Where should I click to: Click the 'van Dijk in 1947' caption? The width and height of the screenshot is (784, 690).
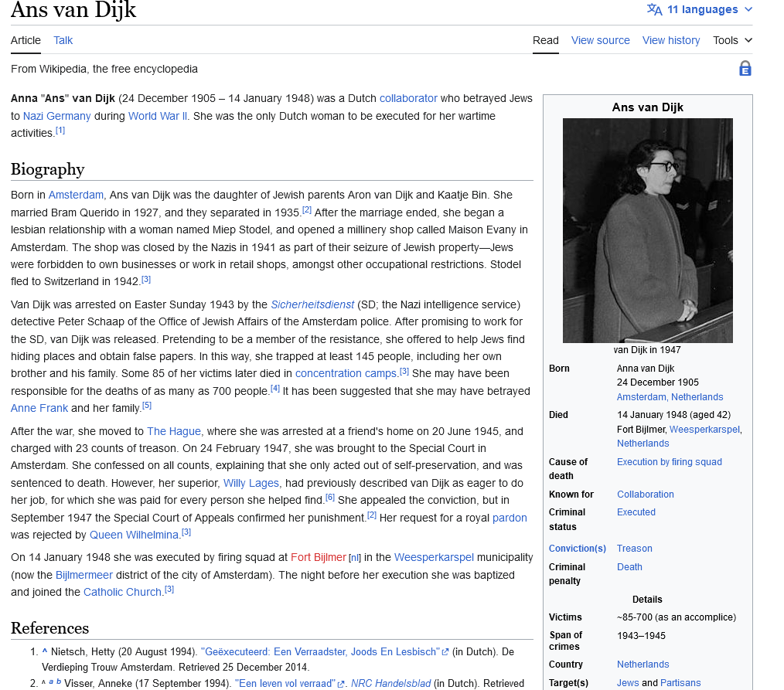(647, 350)
